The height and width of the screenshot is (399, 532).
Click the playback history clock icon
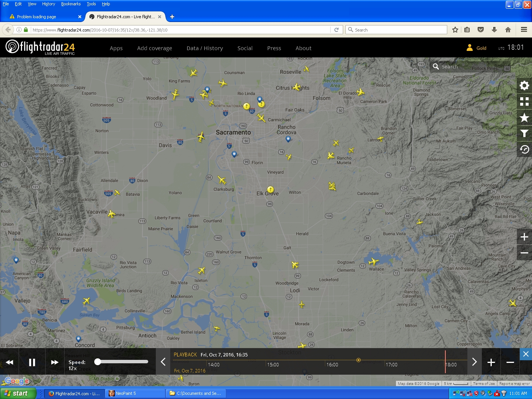524,149
